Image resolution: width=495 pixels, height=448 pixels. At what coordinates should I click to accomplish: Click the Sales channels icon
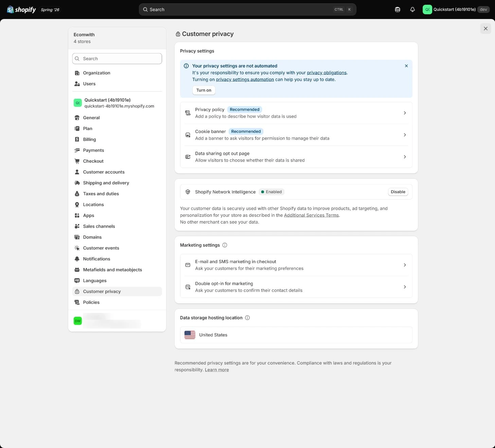pos(77,226)
